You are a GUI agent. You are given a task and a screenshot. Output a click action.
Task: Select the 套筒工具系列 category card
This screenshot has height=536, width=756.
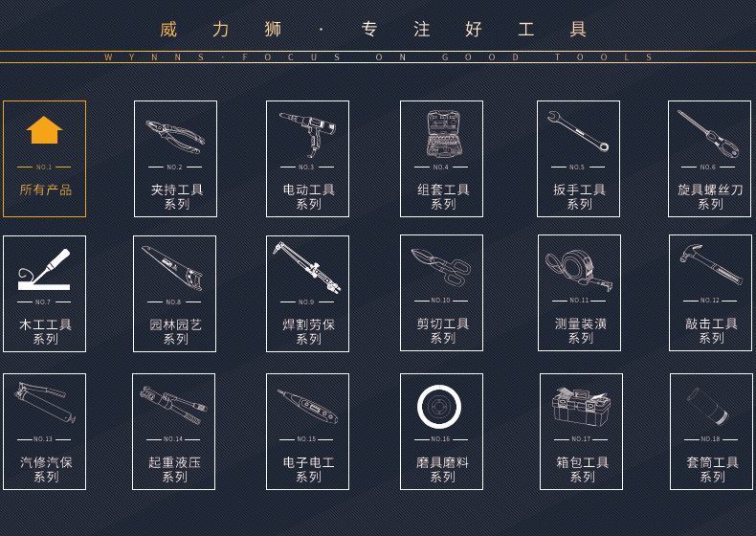[711, 432]
